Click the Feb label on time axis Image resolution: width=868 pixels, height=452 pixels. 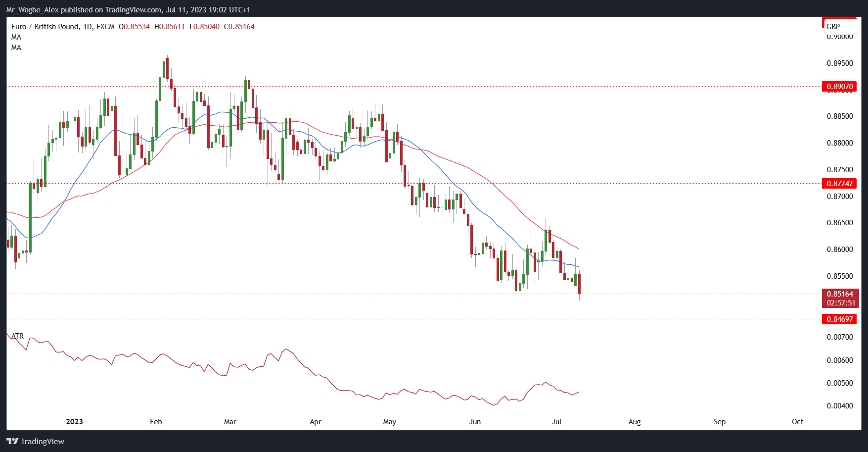click(156, 422)
